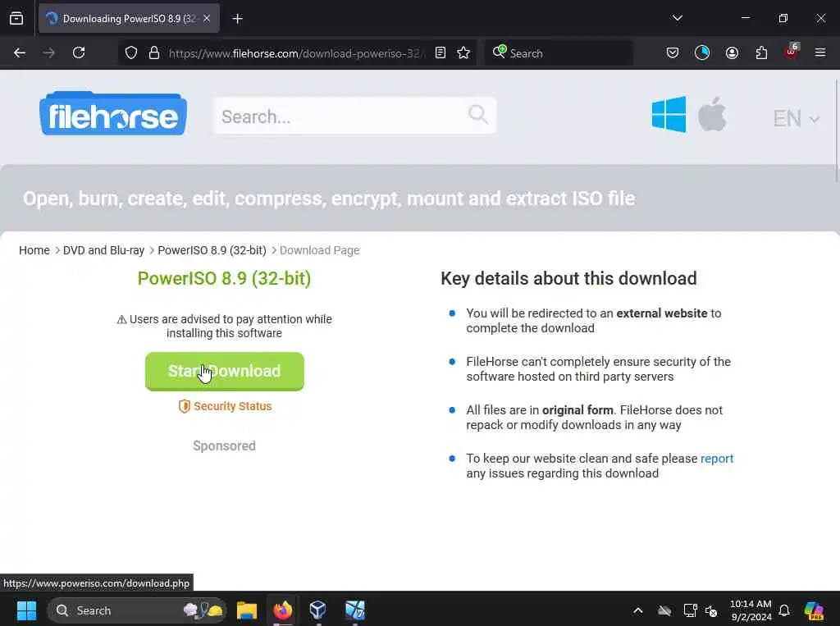View the Security Status link
840x626 pixels.
click(225, 406)
